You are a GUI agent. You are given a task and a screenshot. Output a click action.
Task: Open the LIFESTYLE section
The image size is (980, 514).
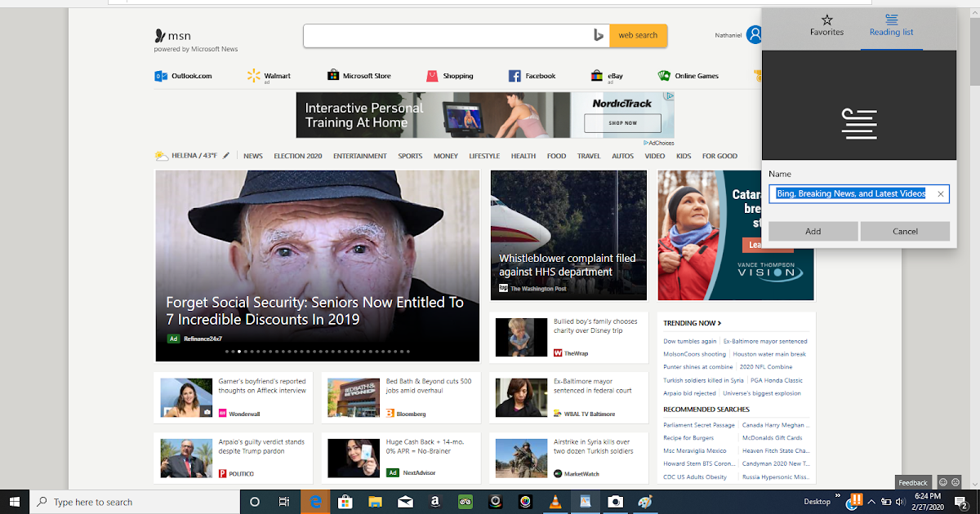click(484, 156)
